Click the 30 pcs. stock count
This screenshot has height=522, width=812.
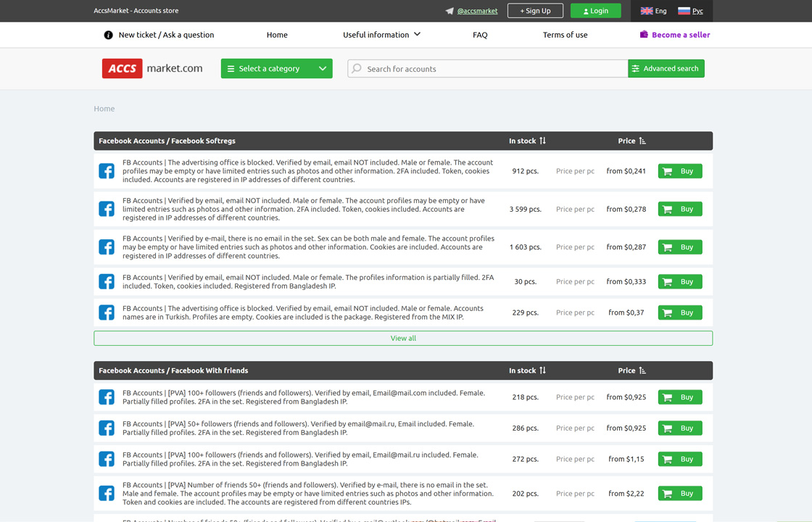click(525, 282)
